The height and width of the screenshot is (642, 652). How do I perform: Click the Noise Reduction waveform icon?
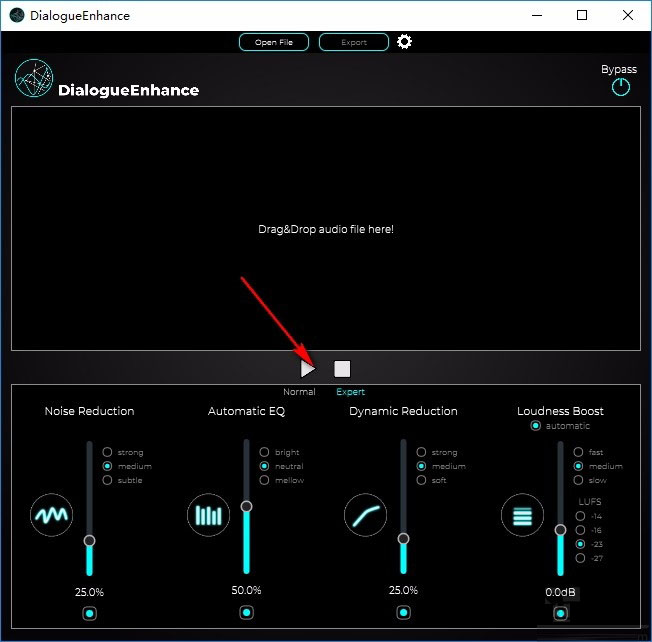[52, 515]
